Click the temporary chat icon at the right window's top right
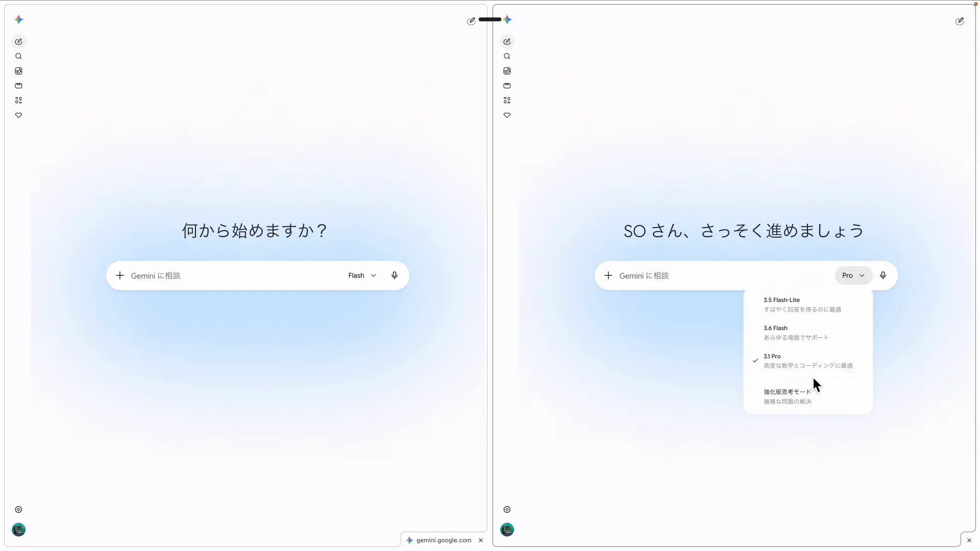This screenshot has width=980, height=551. click(960, 21)
